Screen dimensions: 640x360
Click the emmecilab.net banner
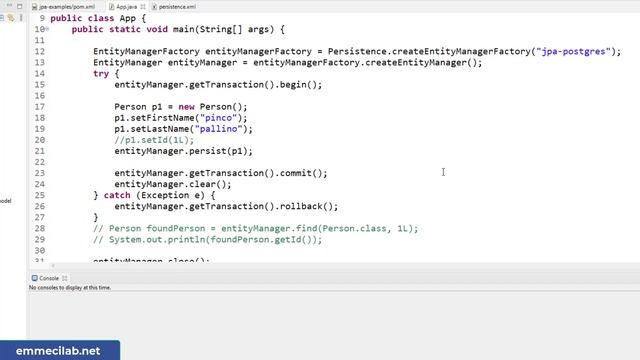60,351
